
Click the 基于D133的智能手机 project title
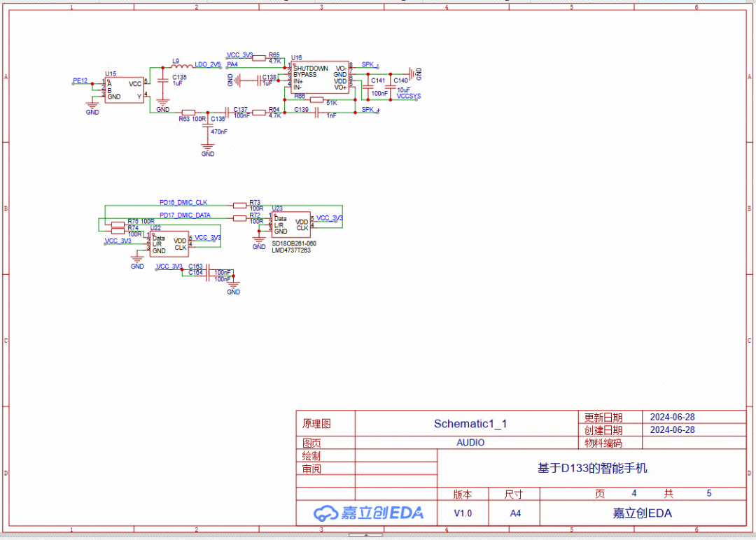[x=592, y=468]
